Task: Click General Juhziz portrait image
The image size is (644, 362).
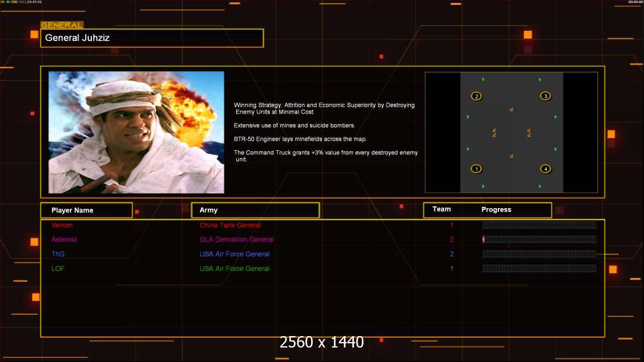Action: coord(137,132)
